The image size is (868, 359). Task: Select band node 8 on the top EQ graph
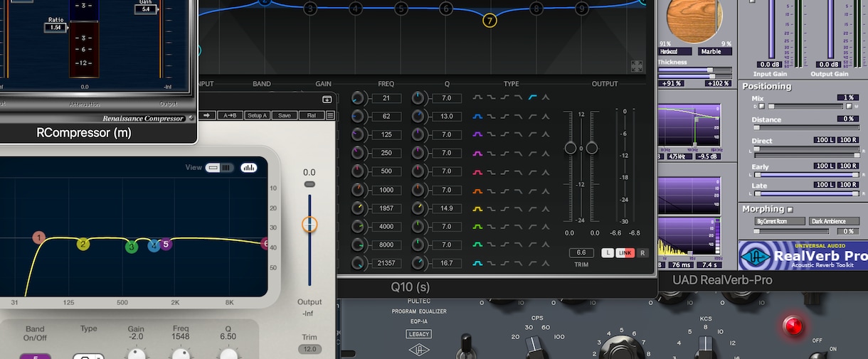(536, 9)
